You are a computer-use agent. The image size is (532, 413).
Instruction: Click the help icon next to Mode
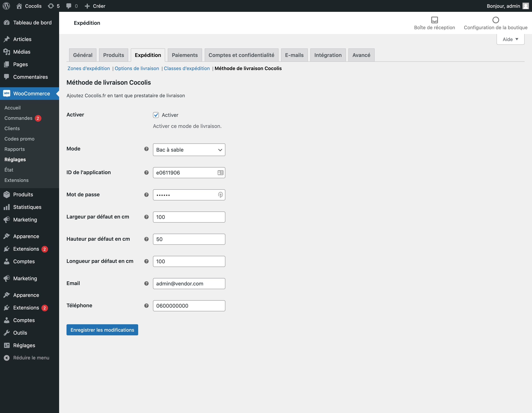tap(146, 149)
